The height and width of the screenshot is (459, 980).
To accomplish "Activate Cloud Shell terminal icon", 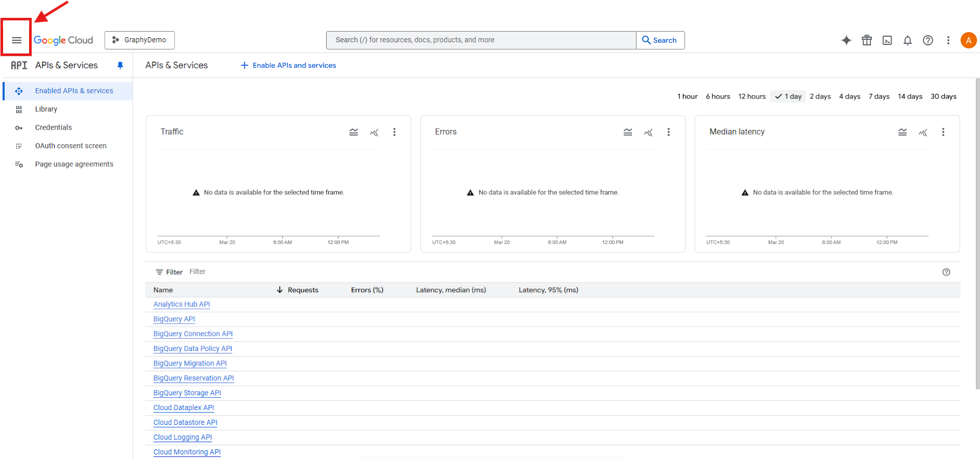I will click(887, 40).
